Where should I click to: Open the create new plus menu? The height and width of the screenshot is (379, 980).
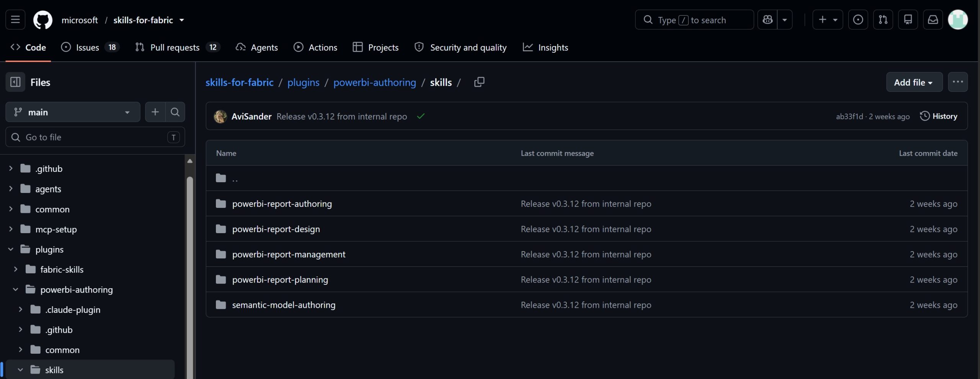tap(828, 20)
